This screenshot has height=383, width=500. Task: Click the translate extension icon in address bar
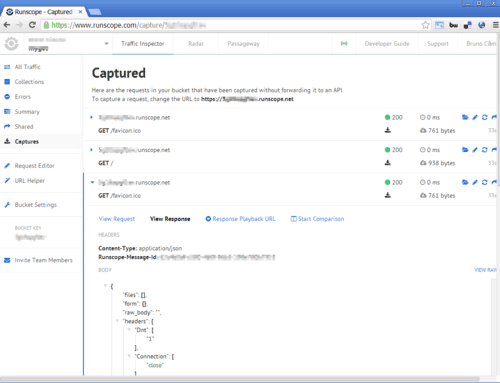[440, 25]
